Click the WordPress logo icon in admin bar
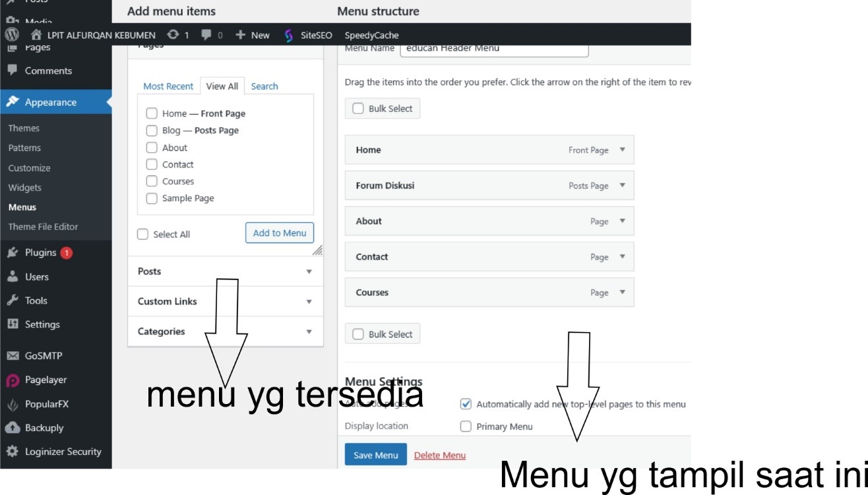The width and height of the screenshot is (868, 495). click(12, 35)
